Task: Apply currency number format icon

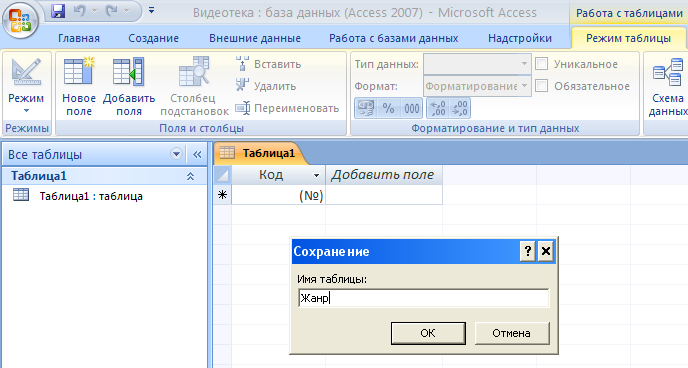Action: 366,108
